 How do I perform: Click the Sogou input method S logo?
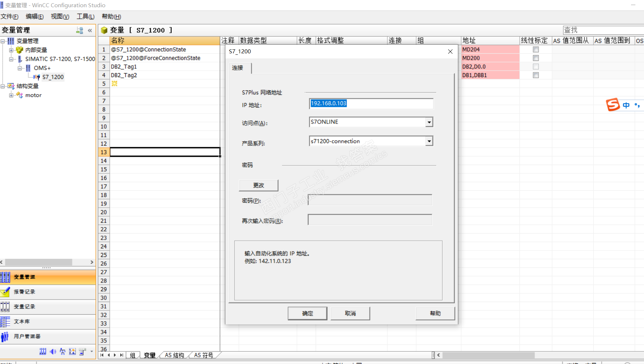tap(613, 105)
